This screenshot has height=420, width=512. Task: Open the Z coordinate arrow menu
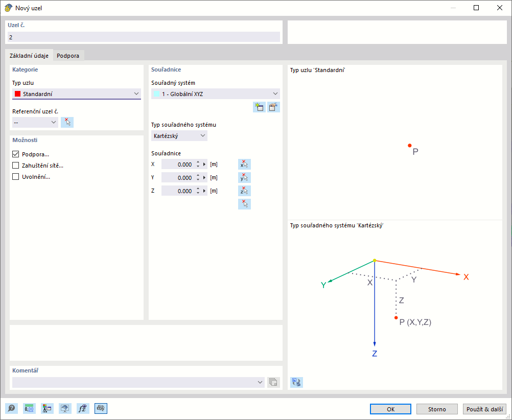204,191
